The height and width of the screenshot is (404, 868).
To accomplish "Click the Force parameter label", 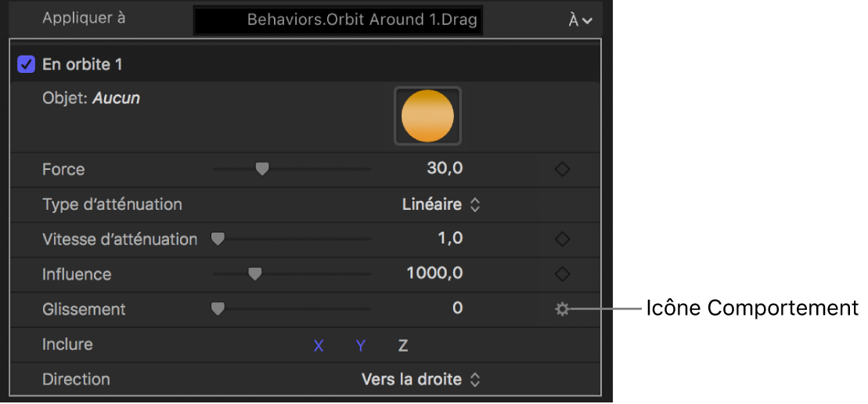I will [x=63, y=169].
